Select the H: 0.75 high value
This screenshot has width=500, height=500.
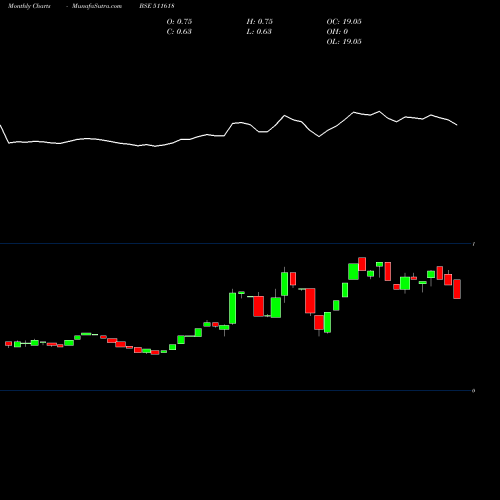click(x=260, y=22)
